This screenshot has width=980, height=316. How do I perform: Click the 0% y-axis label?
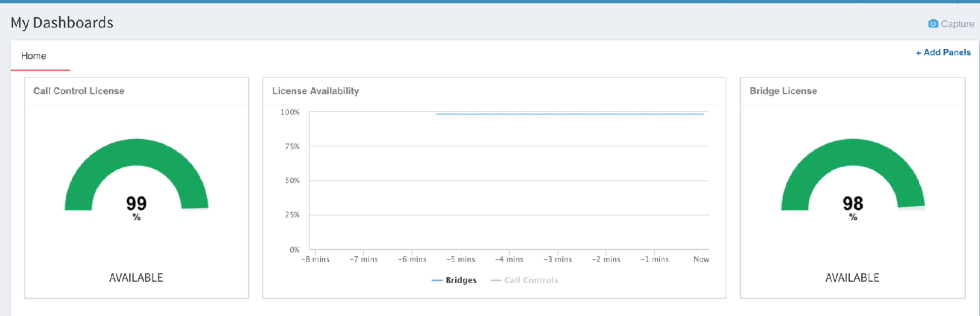pos(294,250)
